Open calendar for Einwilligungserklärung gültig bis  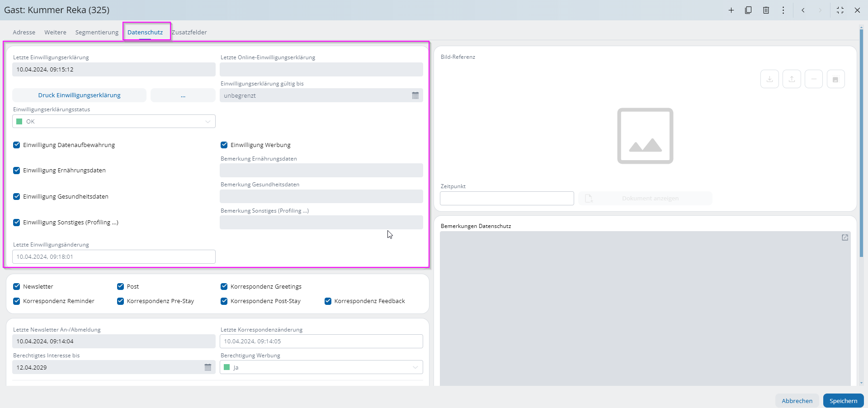[x=415, y=95]
